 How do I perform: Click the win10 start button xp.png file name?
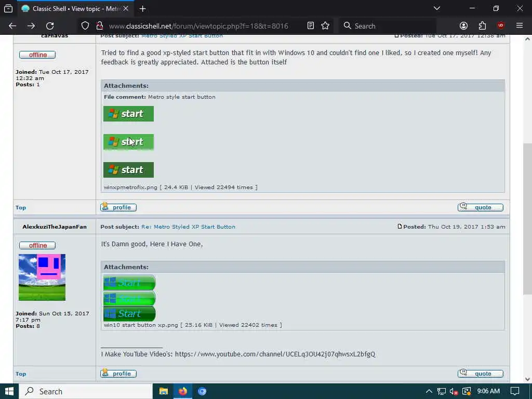click(x=141, y=325)
